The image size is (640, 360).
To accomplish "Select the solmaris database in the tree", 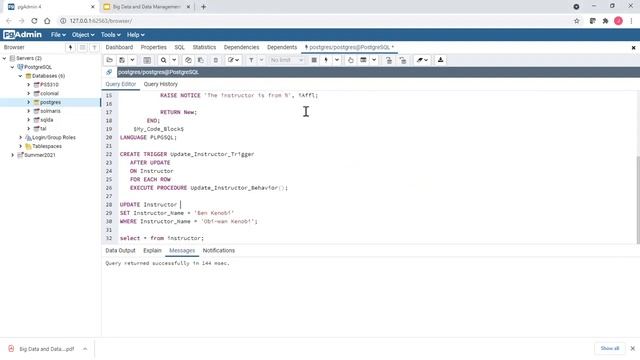I will pos(50,111).
